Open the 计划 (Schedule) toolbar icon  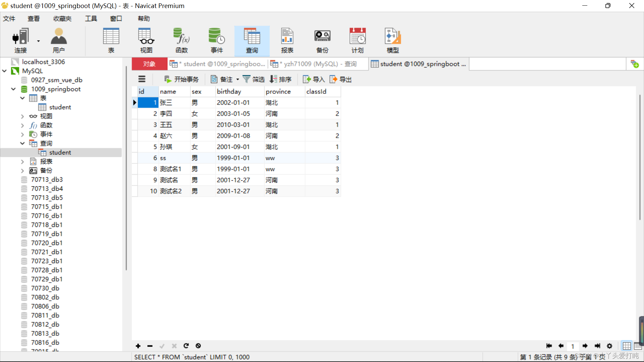[358, 41]
